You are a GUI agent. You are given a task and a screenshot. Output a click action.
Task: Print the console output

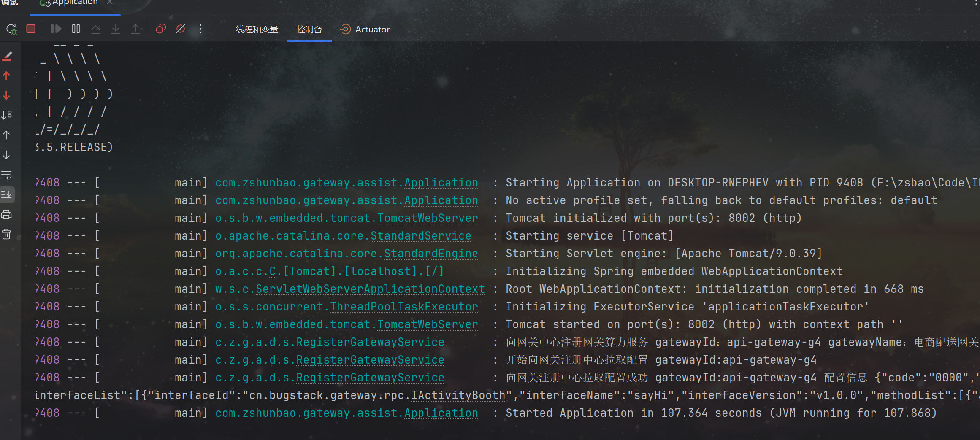(x=7, y=215)
